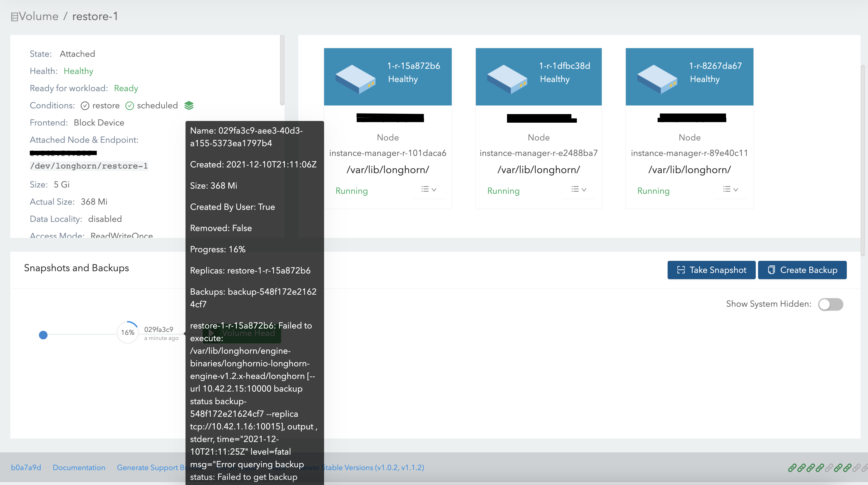Open the Documentation link in the footer
868x485 pixels.
79,468
